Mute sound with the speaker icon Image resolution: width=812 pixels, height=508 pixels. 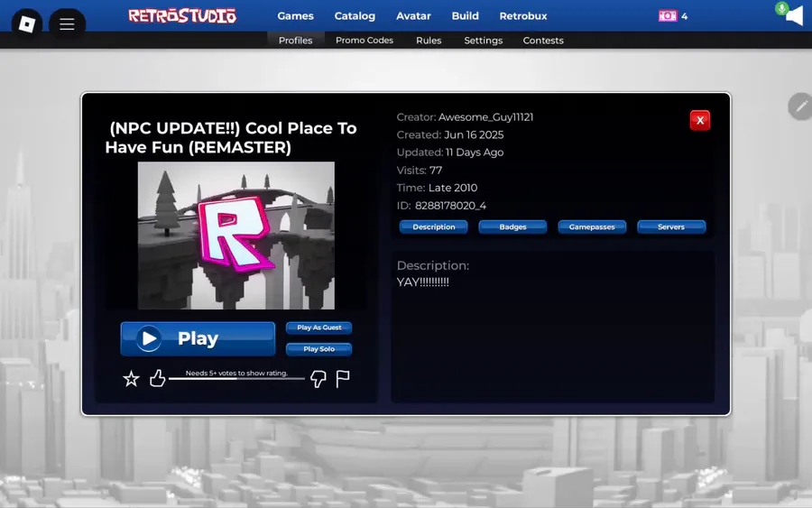[795, 16]
